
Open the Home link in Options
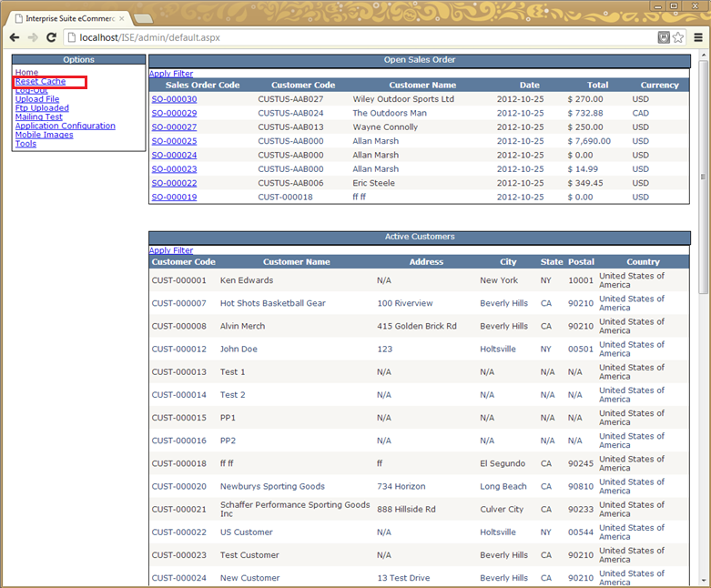pos(26,72)
